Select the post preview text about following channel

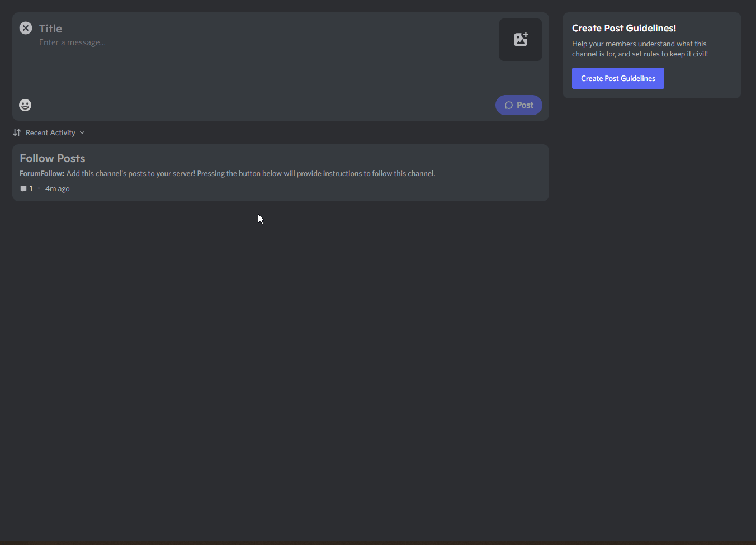coord(251,174)
